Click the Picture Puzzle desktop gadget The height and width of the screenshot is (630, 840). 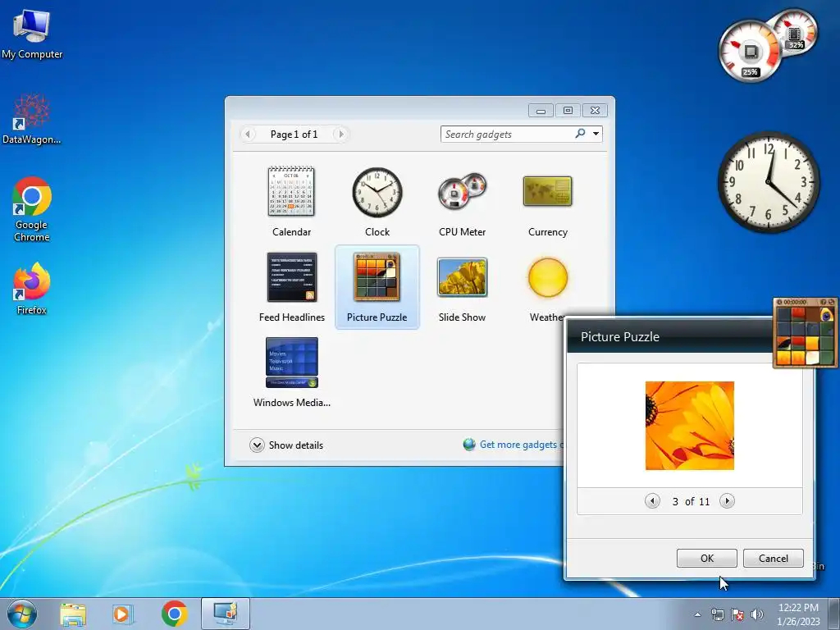(806, 333)
